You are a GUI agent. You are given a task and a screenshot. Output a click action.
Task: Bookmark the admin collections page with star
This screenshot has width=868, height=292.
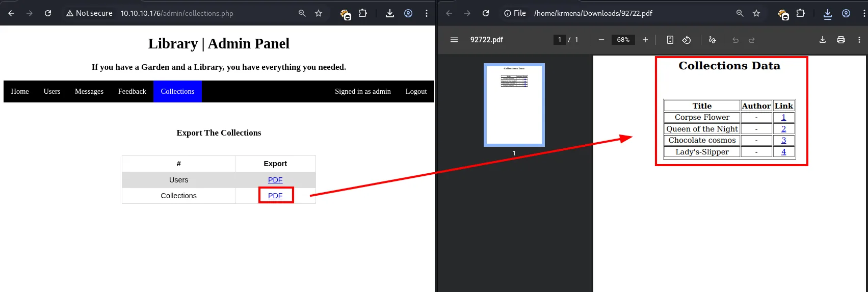[319, 13]
